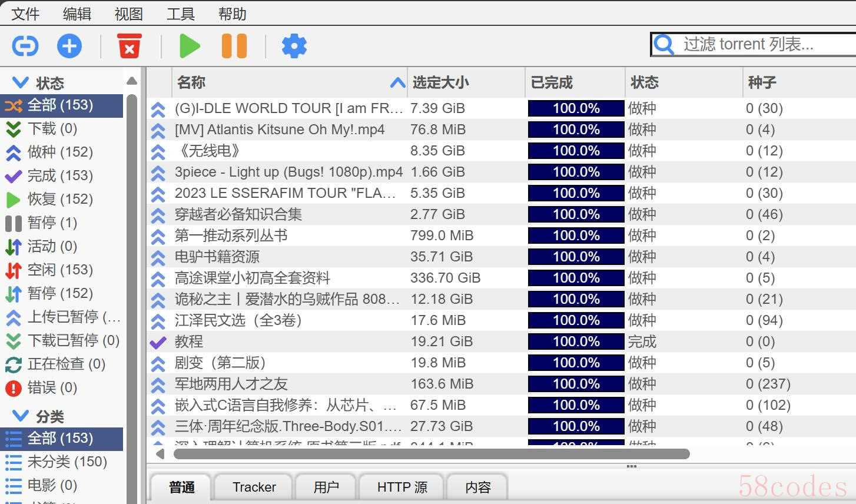
Task: Select the 暂停 (1) status filter
Action: pos(61,223)
